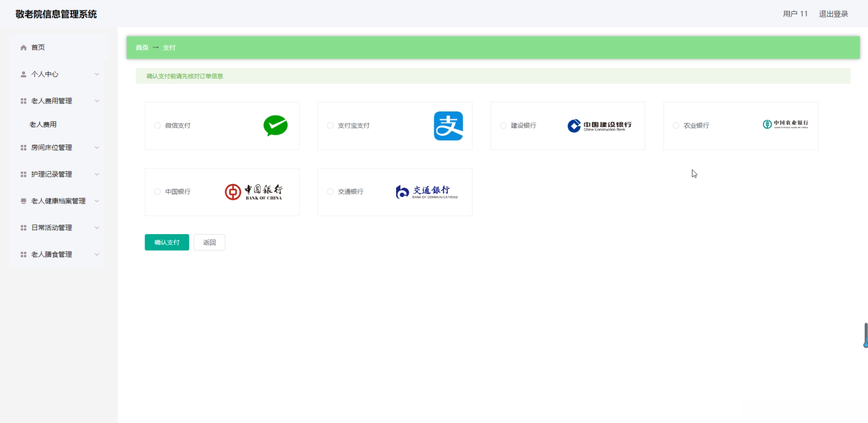Click the 老人费用管理 menu label
Screen dimensions: 868x423
pyautogui.click(x=52, y=101)
